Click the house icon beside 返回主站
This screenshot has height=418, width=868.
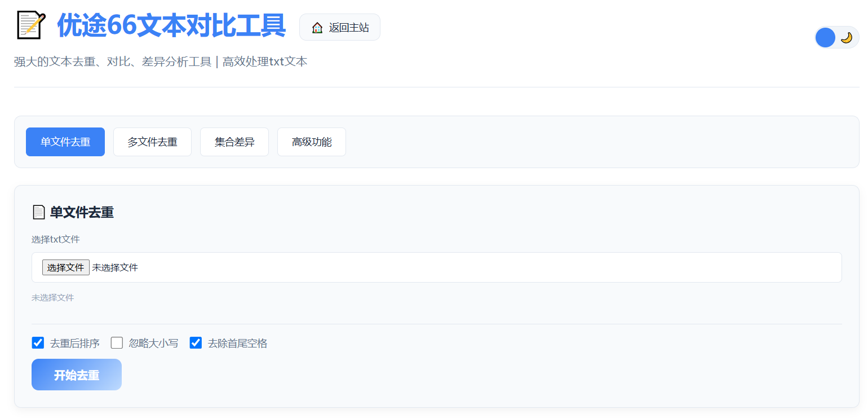[x=317, y=28]
